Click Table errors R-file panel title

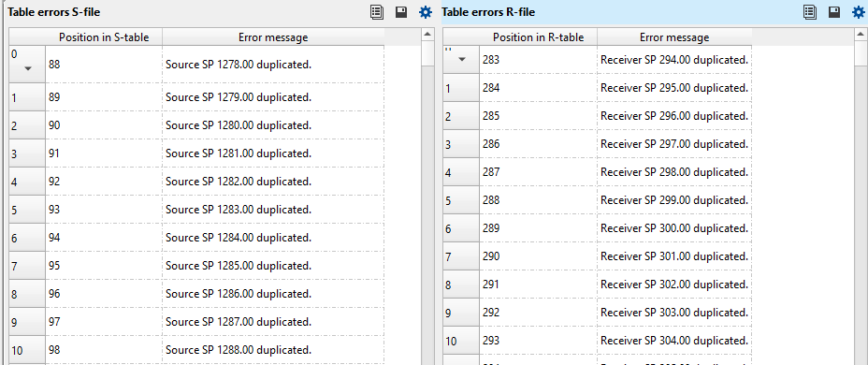coord(487,11)
